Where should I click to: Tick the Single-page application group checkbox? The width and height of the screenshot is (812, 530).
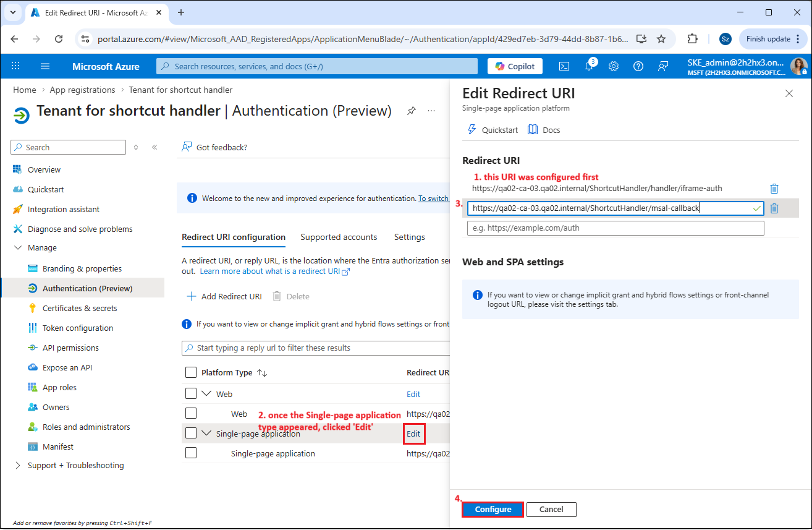coord(191,433)
